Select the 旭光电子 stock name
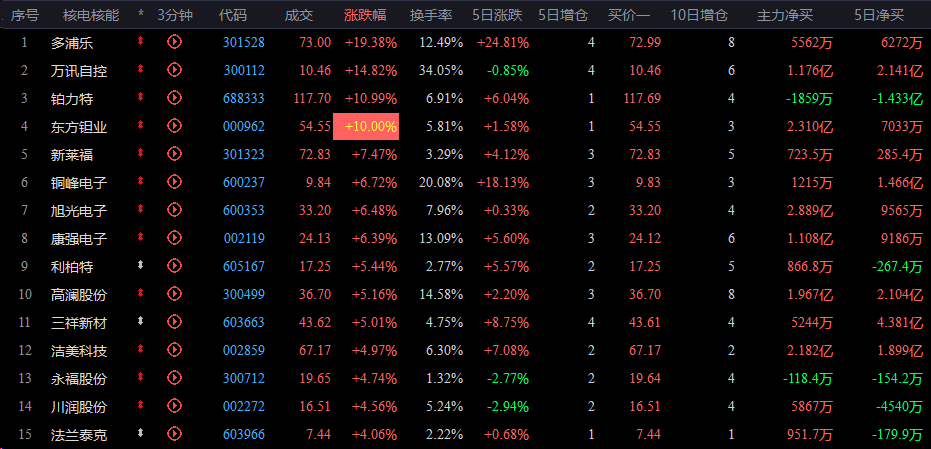This screenshot has width=931, height=449. [79, 210]
